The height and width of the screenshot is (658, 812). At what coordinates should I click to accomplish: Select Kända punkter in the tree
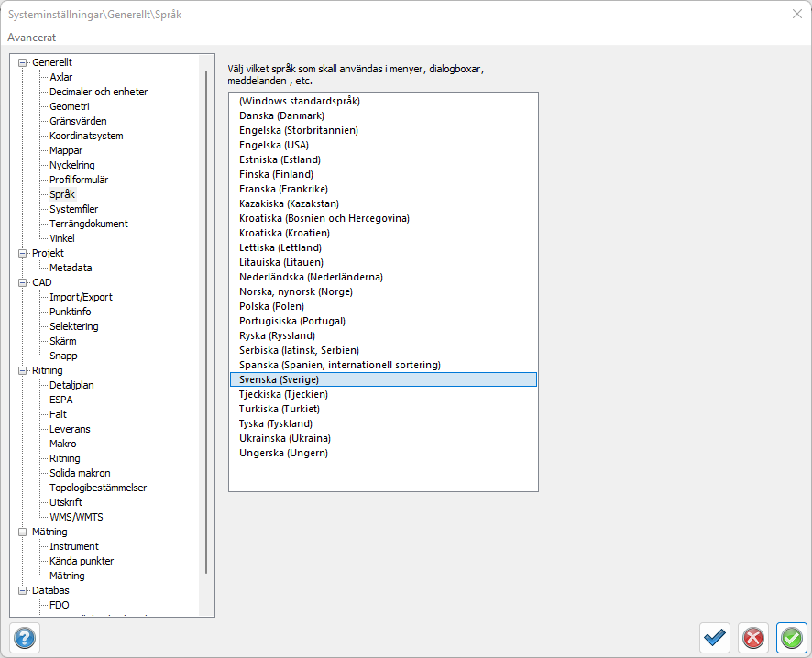[x=82, y=561]
